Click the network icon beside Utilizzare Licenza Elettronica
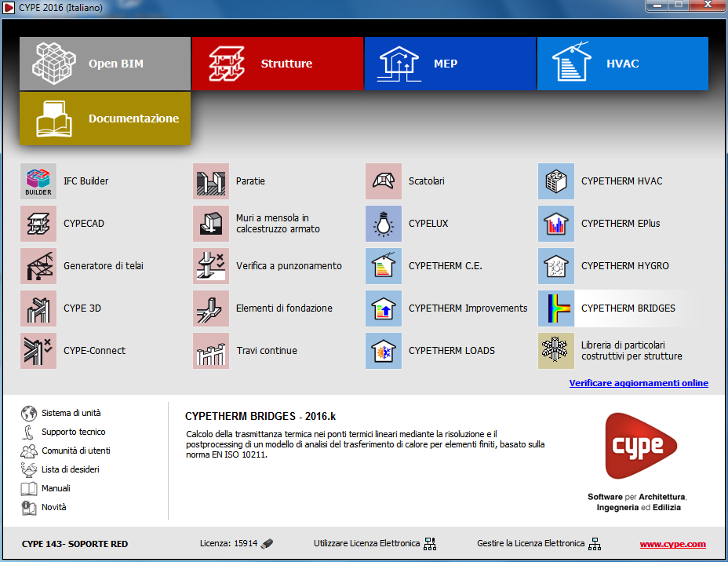The height and width of the screenshot is (562, 728). click(x=430, y=543)
